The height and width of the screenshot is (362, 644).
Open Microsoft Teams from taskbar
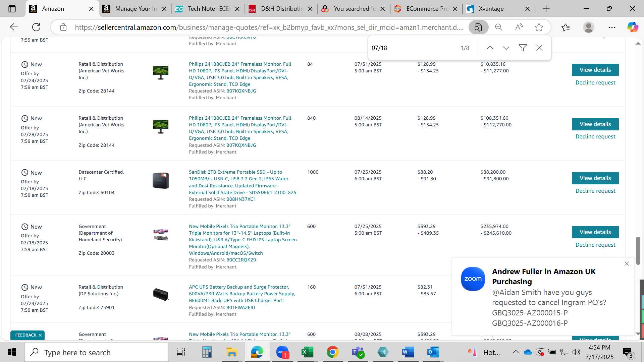[x=358, y=352]
